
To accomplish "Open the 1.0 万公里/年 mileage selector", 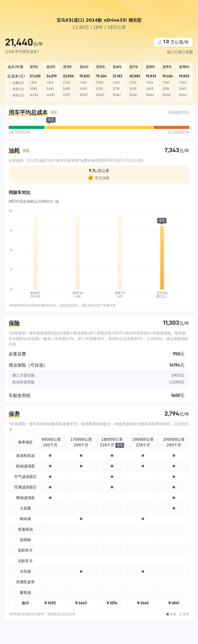I will 173,42.
